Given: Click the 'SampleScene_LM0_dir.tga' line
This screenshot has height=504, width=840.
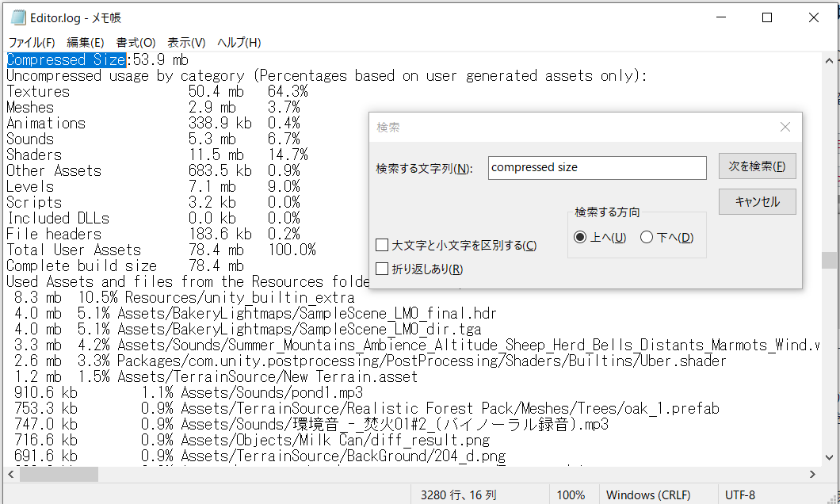Looking at the screenshot, I should tap(247, 330).
